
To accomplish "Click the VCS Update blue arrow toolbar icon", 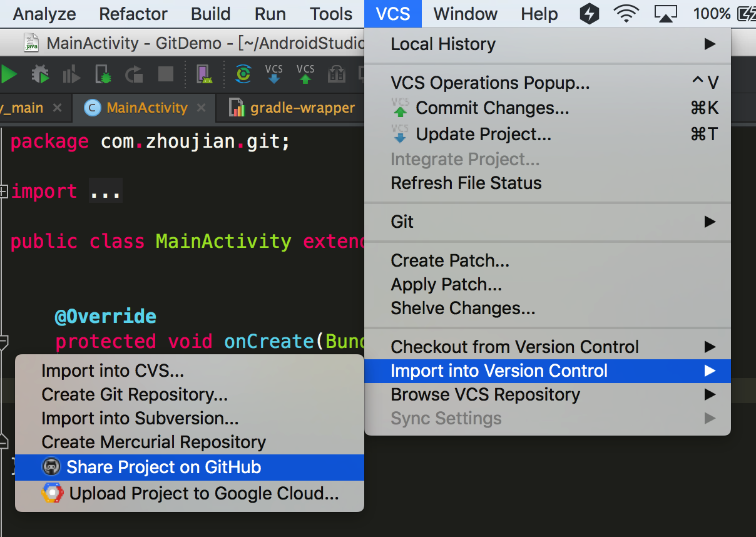I will (274, 74).
